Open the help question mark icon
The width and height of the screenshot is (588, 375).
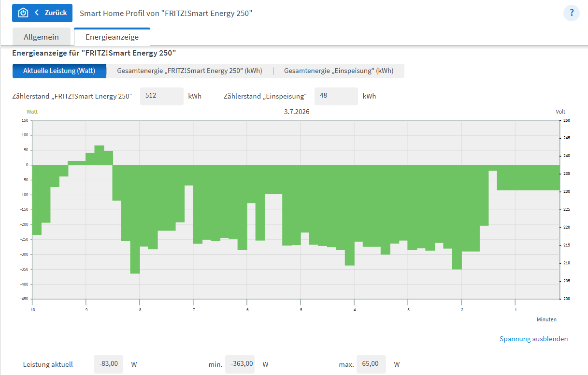tap(572, 13)
